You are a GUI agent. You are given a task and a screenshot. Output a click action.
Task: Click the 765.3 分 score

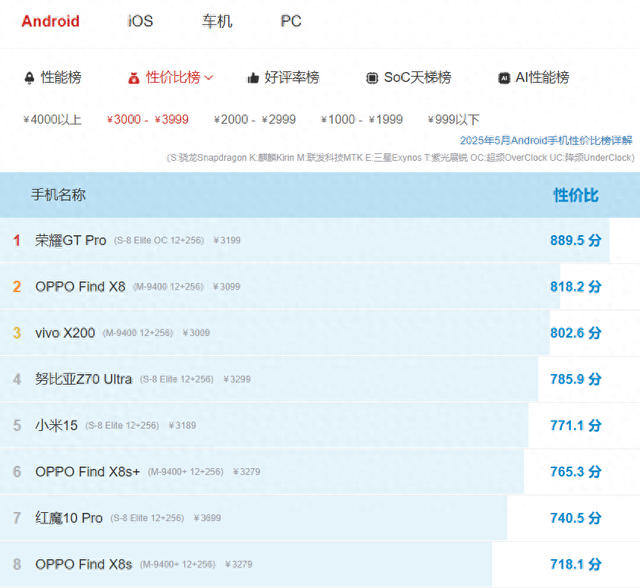pos(576,472)
